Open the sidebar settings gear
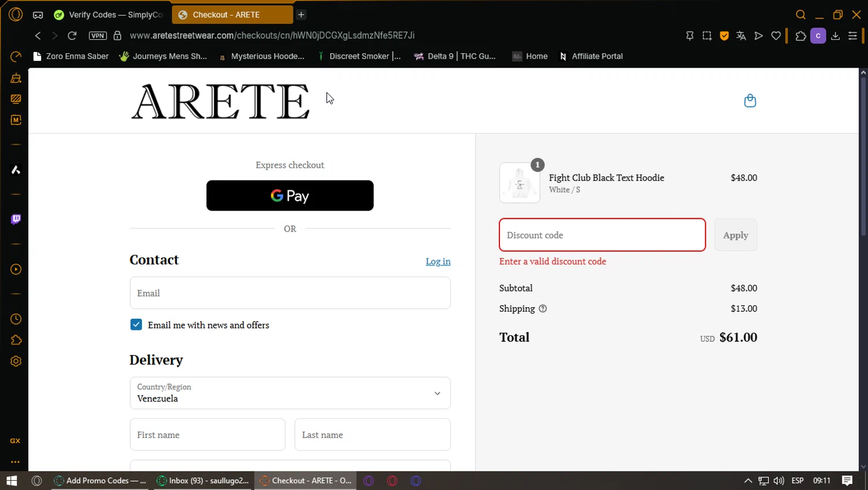868x490 pixels. pos(16,362)
